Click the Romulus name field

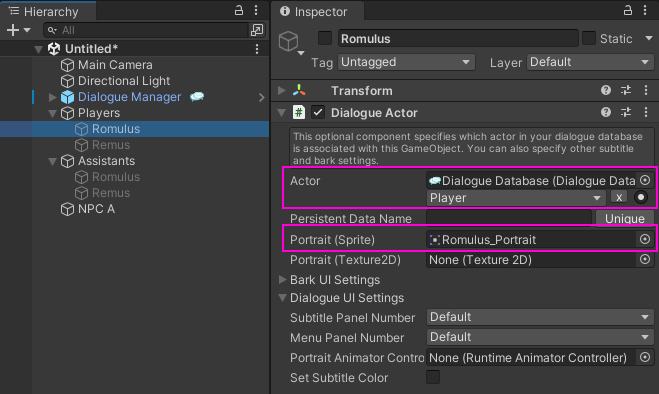coord(458,39)
